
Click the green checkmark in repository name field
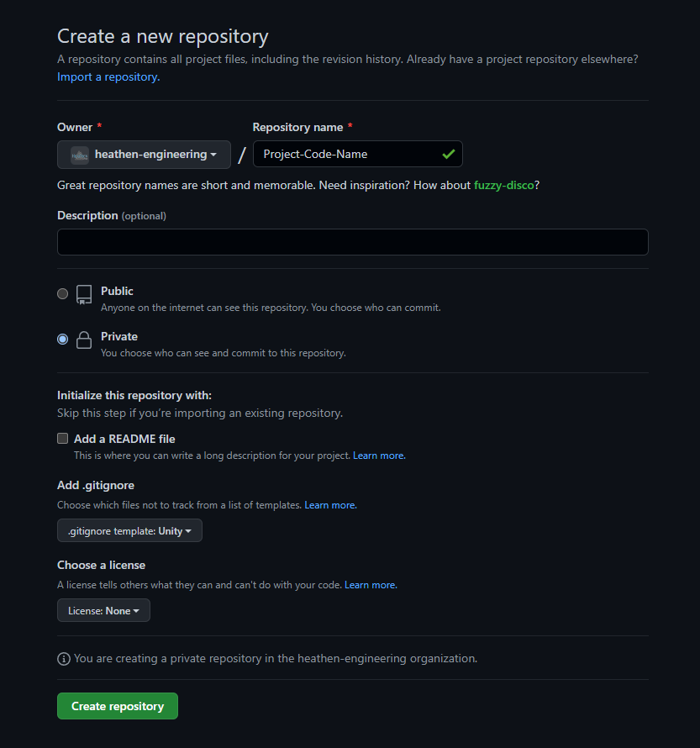(448, 154)
